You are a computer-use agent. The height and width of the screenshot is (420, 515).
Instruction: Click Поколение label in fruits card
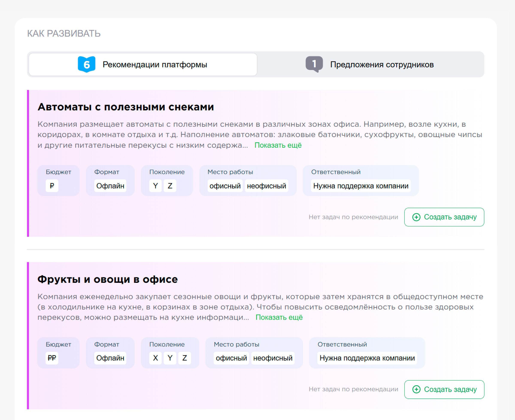(x=167, y=344)
